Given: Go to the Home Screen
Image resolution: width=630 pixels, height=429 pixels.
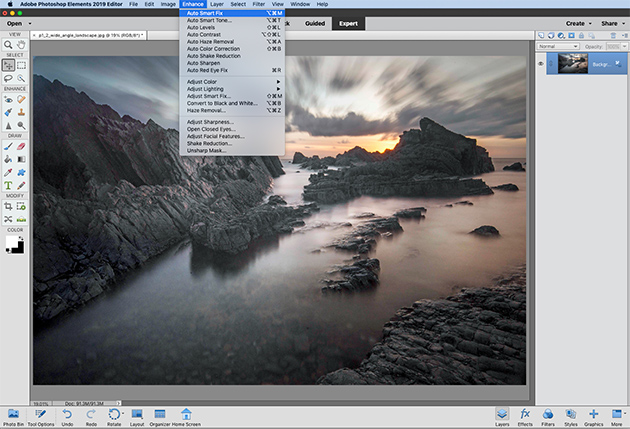Looking at the screenshot, I should [186, 417].
